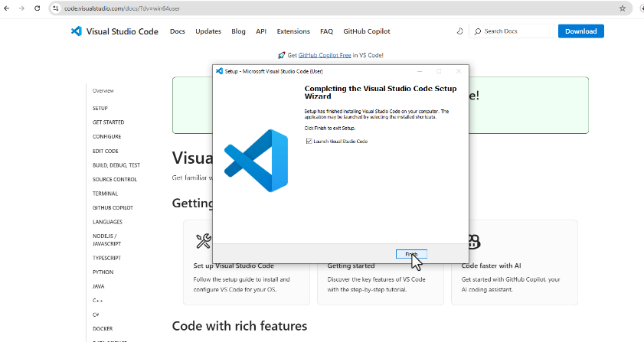Click the blue Download button
The width and height of the screenshot is (644, 342).
580,31
